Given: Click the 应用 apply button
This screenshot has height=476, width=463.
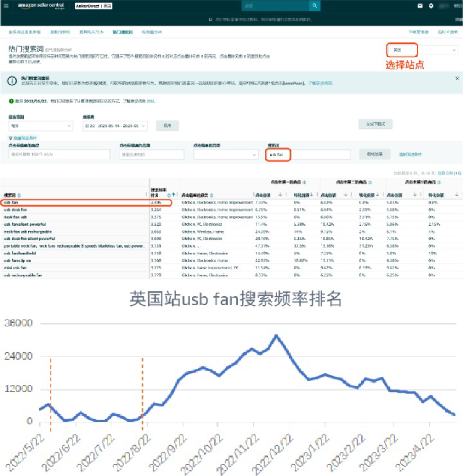Looking at the screenshot, I should coord(167,126).
